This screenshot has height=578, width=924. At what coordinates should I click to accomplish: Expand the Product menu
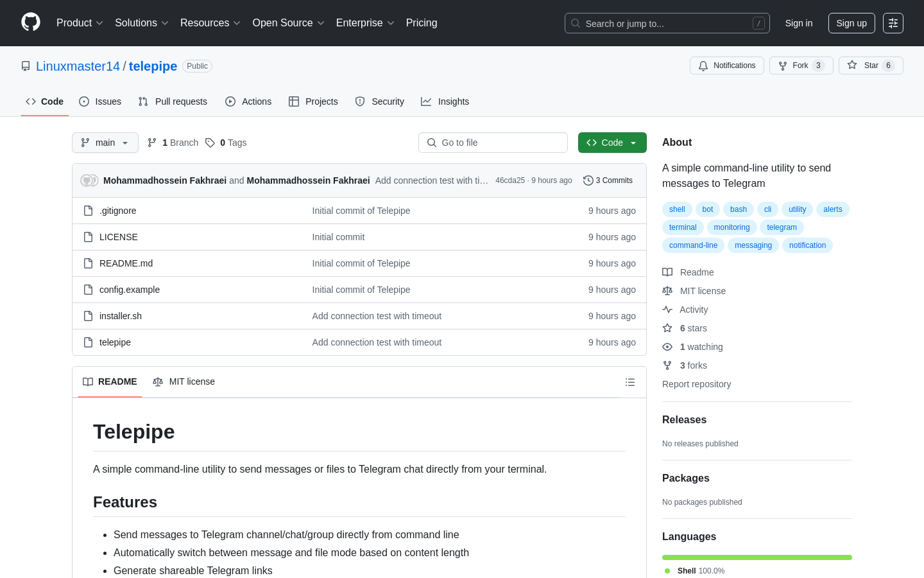point(80,23)
